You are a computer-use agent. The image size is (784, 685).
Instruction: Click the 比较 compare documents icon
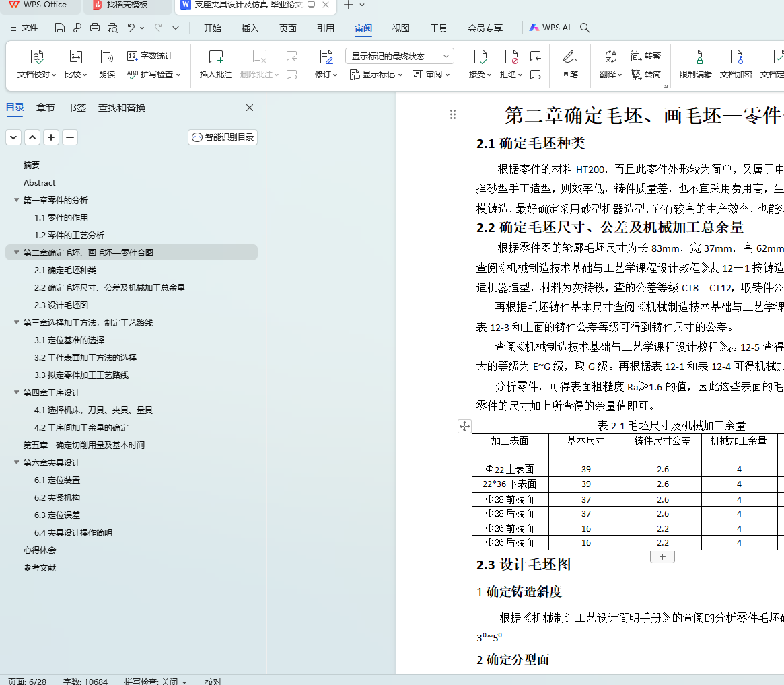[x=75, y=64]
